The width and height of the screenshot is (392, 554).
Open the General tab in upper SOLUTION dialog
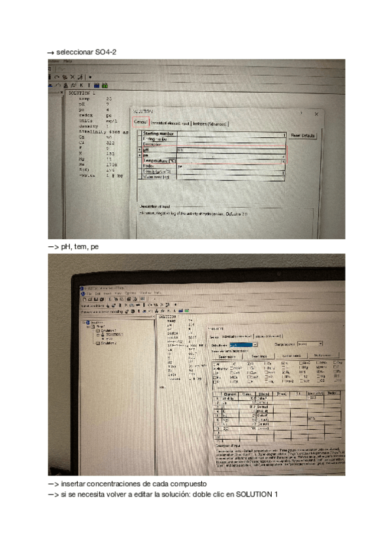coord(140,122)
